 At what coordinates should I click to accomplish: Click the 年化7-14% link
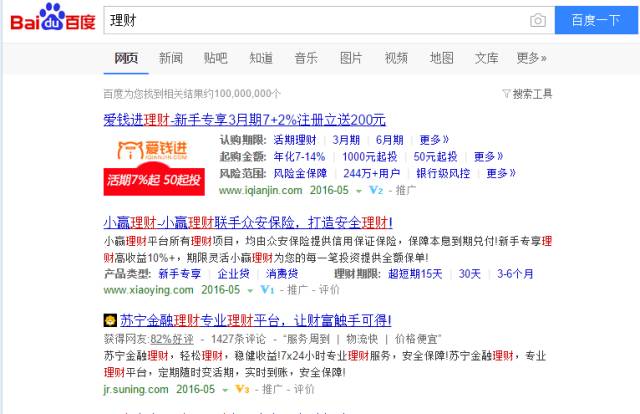(299, 157)
